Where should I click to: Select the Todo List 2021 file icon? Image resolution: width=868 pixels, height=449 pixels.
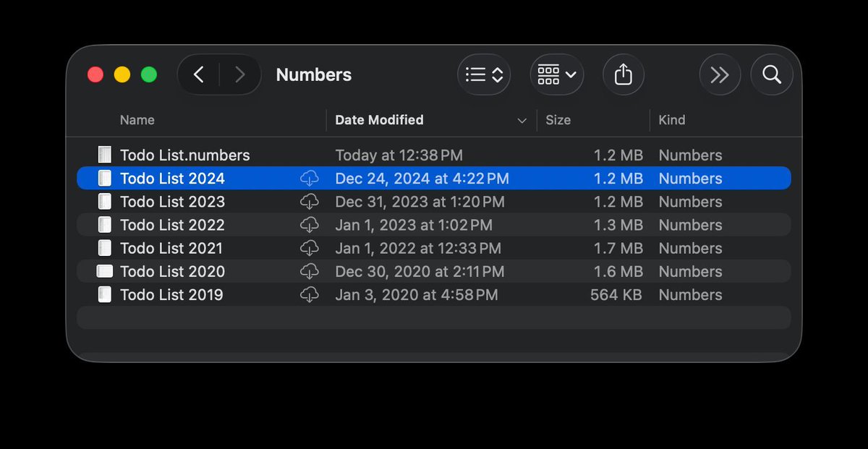[105, 248]
